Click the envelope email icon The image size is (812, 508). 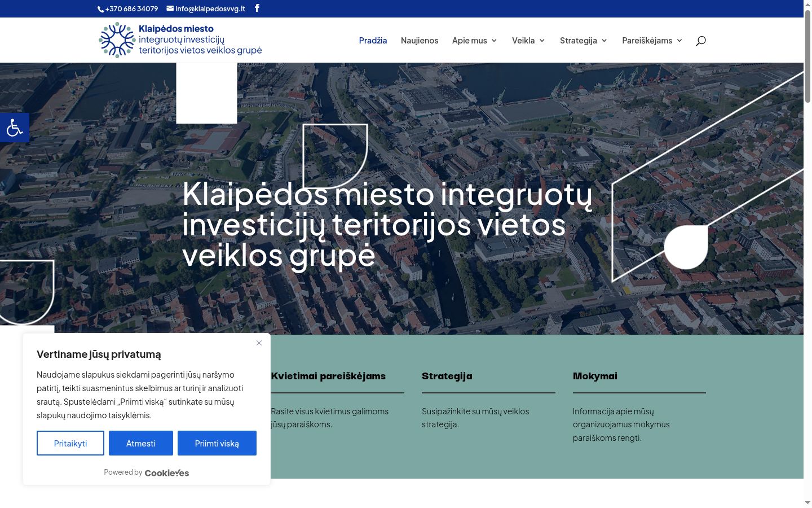pyautogui.click(x=170, y=8)
